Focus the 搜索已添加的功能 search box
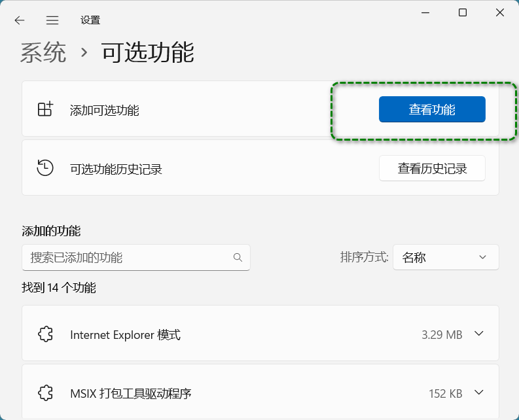 (x=135, y=258)
